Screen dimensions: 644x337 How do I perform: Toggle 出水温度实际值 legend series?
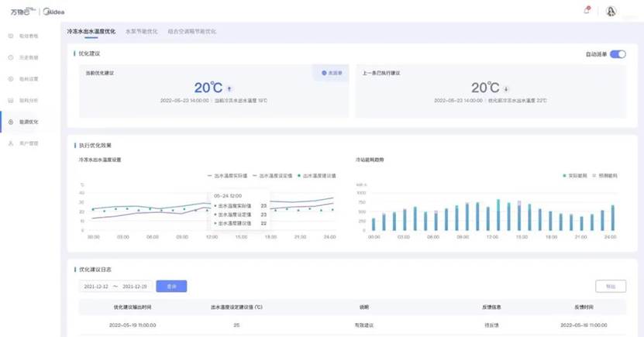point(227,176)
